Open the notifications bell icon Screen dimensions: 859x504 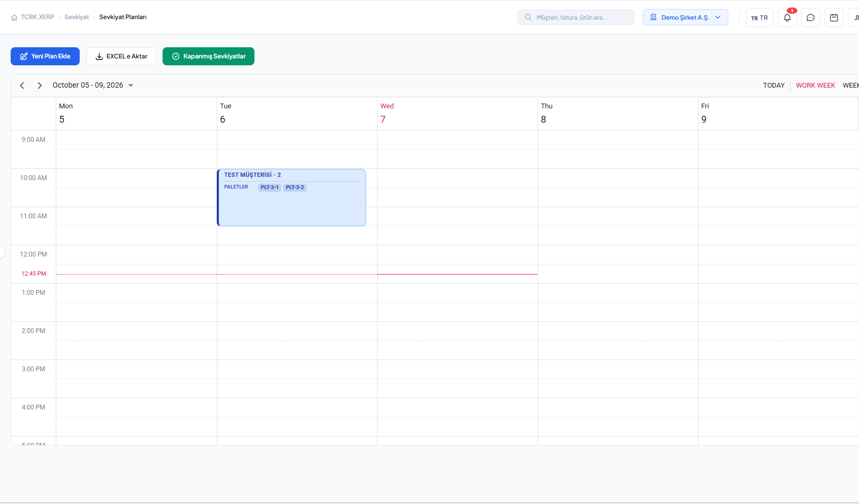(787, 18)
